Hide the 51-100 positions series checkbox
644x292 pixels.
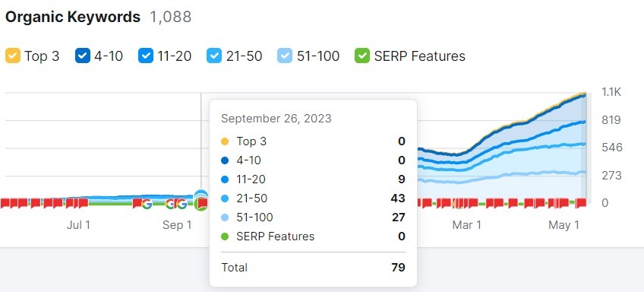pos(285,56)
